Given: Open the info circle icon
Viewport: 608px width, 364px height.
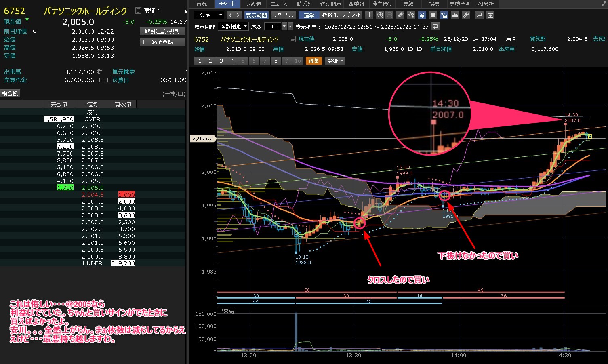Looking at the screenshot, I should [x=433, y=15].
